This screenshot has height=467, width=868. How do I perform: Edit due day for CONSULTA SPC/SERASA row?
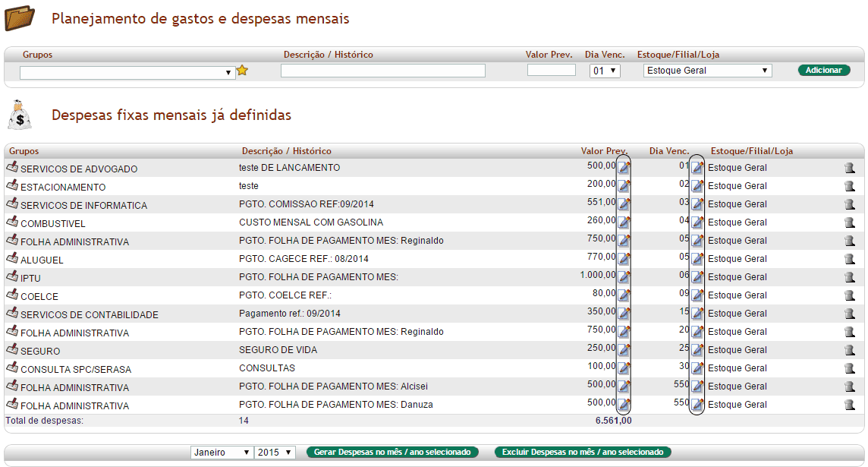697,368
